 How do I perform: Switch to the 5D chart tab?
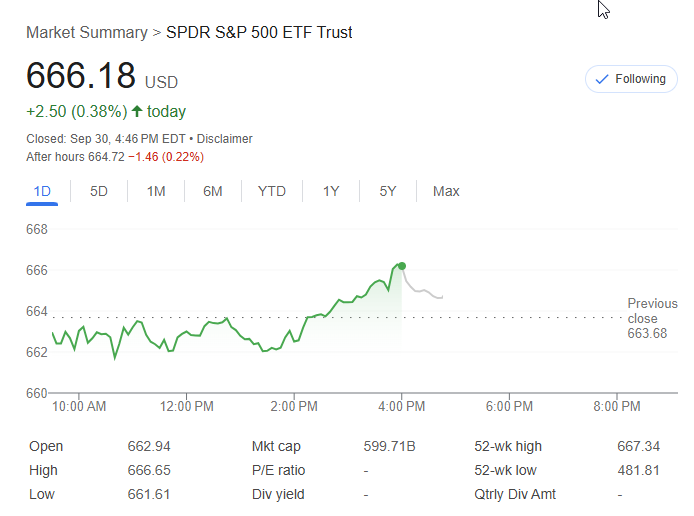point(99,191)
